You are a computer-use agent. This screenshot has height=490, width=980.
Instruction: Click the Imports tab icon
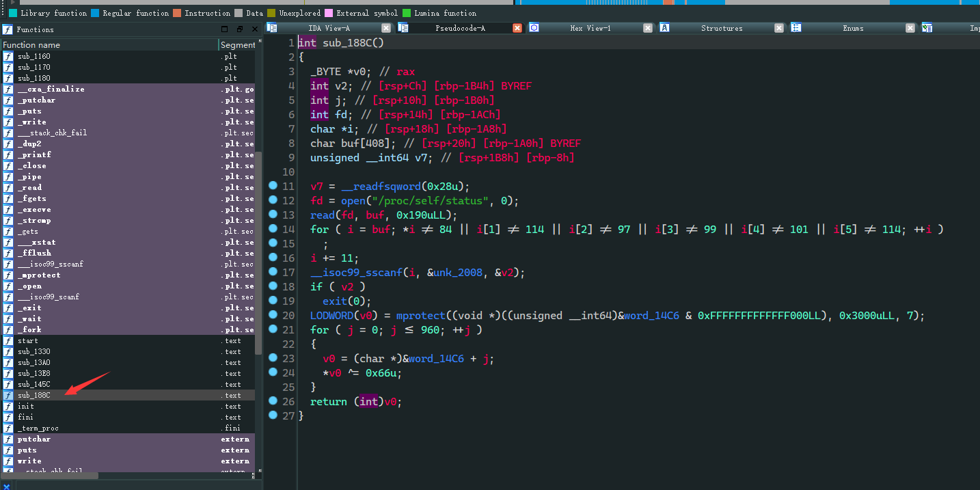click(x=927, y=28)
